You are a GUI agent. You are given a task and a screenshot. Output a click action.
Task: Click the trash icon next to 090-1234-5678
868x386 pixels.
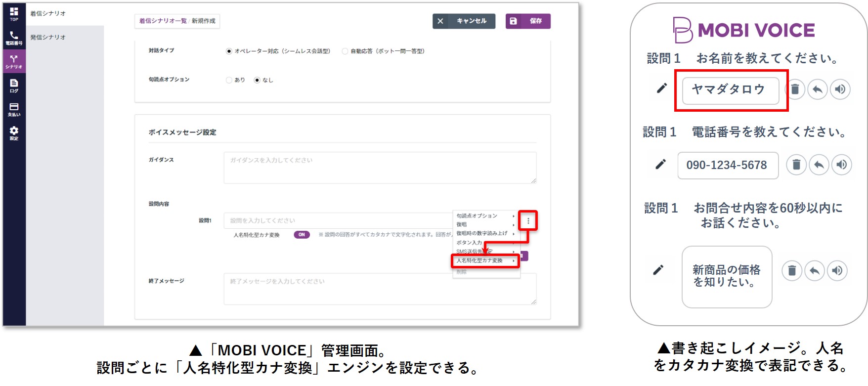796,165
